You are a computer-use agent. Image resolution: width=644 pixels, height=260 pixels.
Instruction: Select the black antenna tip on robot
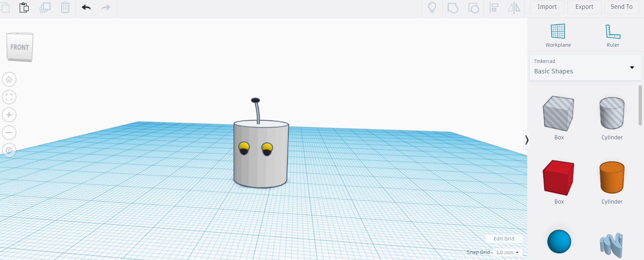coord(256,100)
